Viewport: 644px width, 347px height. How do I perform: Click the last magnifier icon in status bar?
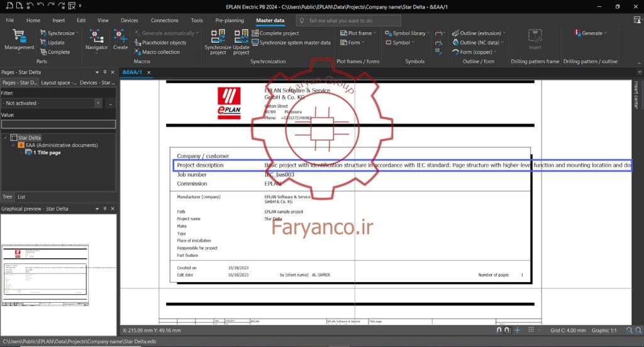click(x=638, y=330)
